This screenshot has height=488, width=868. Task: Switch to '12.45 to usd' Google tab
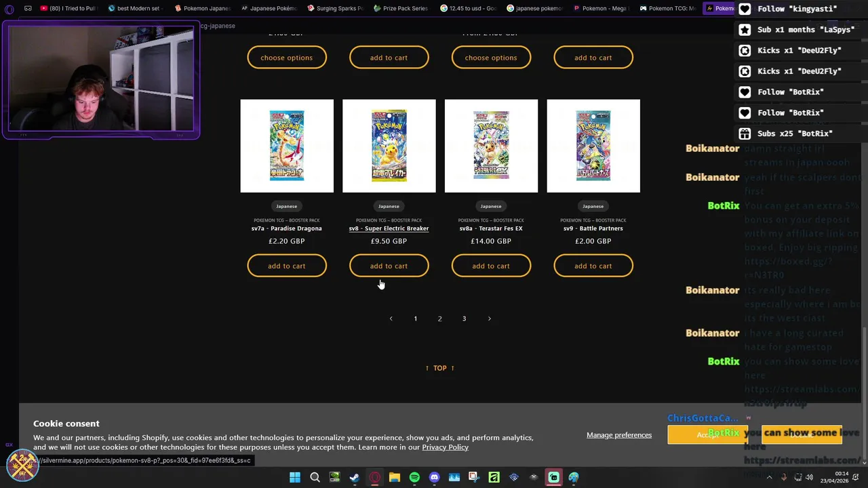[467, 9]
